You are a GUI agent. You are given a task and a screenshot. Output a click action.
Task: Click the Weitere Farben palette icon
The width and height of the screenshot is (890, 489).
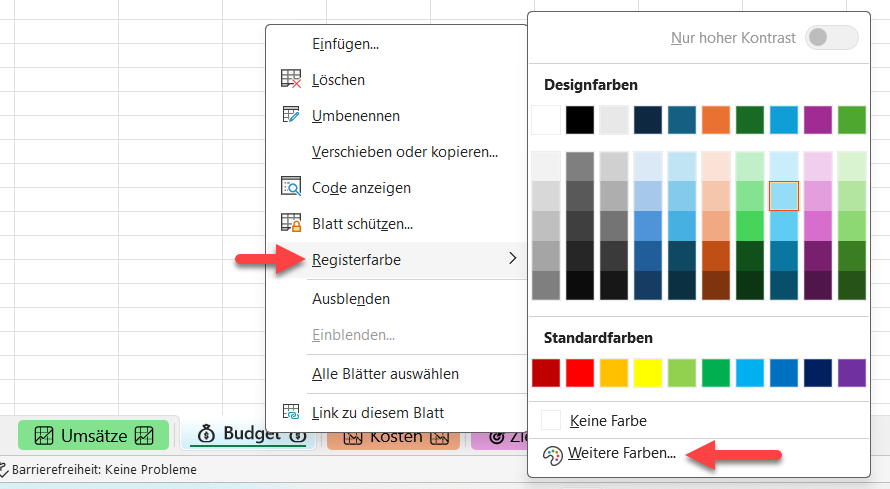[552, 455]
